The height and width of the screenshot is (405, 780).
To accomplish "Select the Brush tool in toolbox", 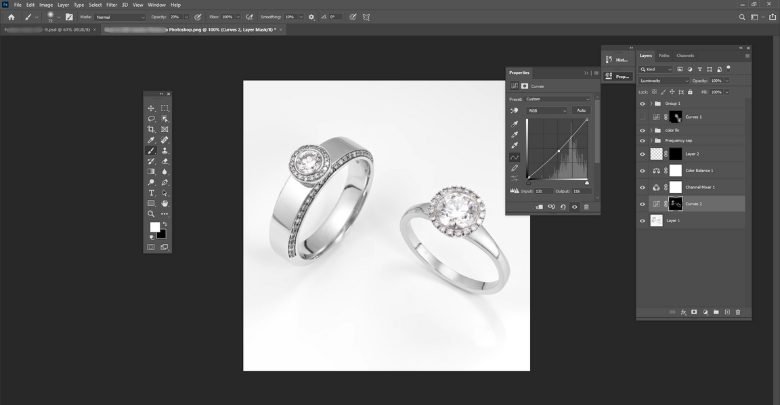I will coord(151,150).
